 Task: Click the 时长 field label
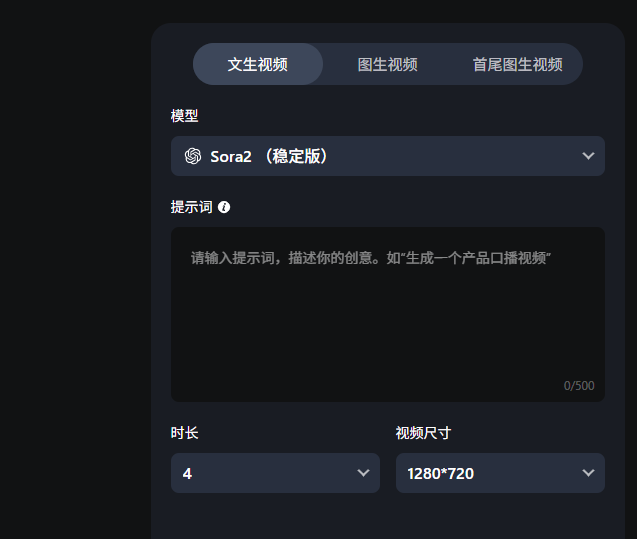pyautogui.click(x=185, y=433)
